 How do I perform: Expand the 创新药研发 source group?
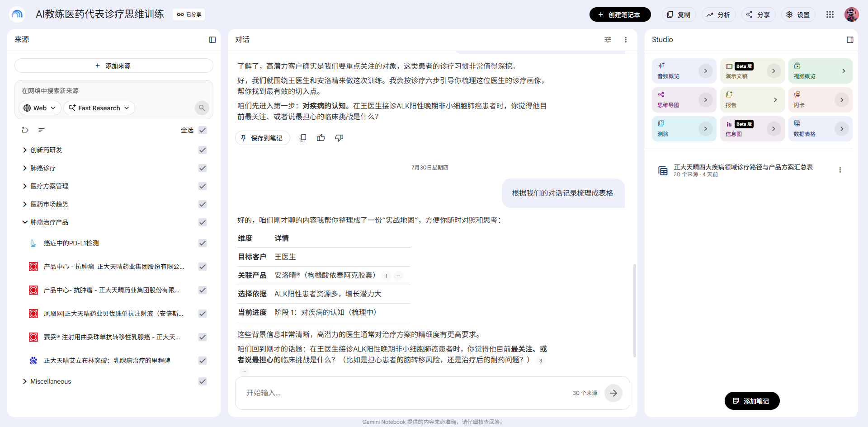click(25, 150)
